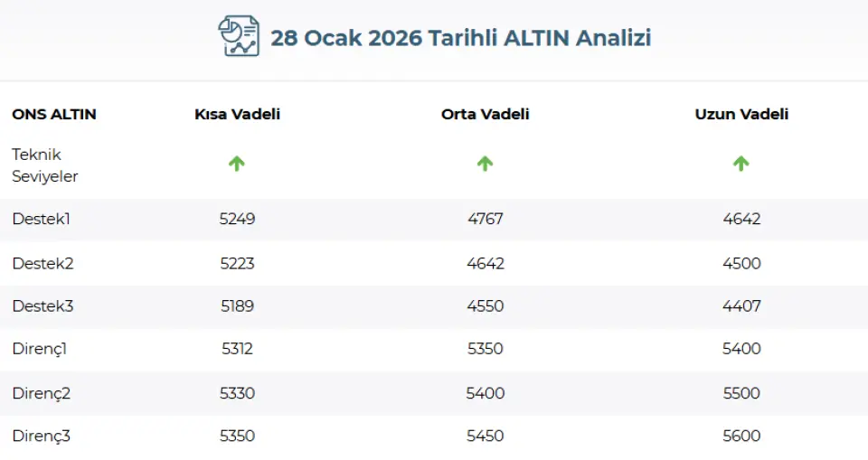Click the Destek3 row label
868x460 pixels.
[x=42, y=306]
